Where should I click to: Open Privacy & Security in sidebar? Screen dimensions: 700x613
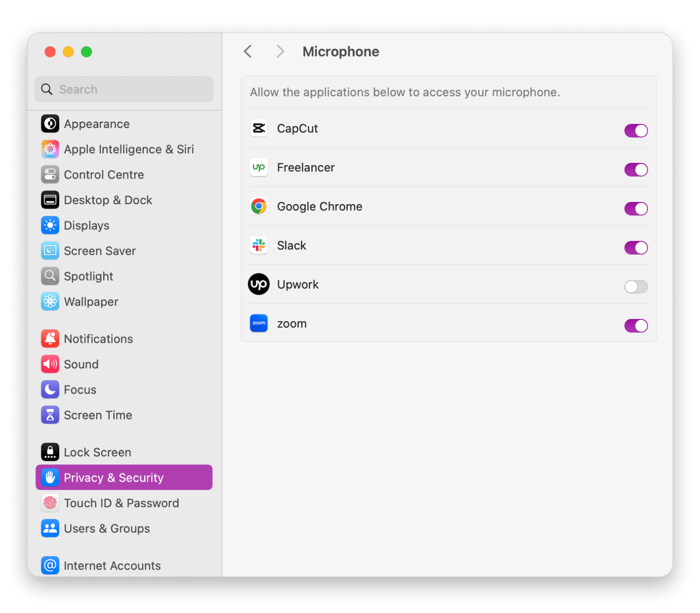coord(124,477)
